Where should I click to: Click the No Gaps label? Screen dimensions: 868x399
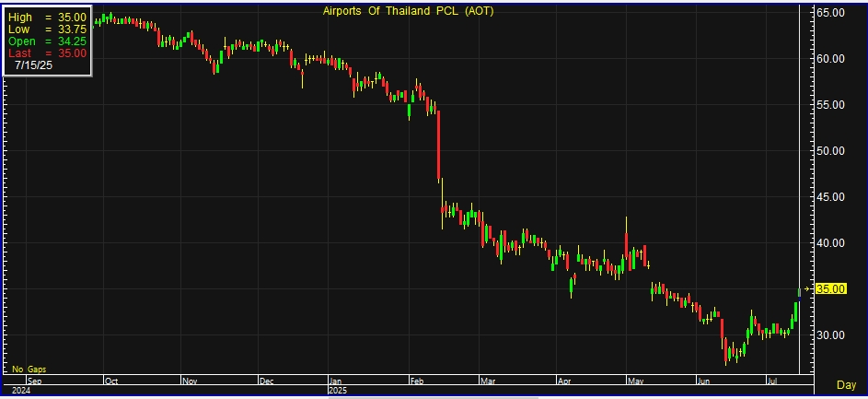tap(29, 370)
